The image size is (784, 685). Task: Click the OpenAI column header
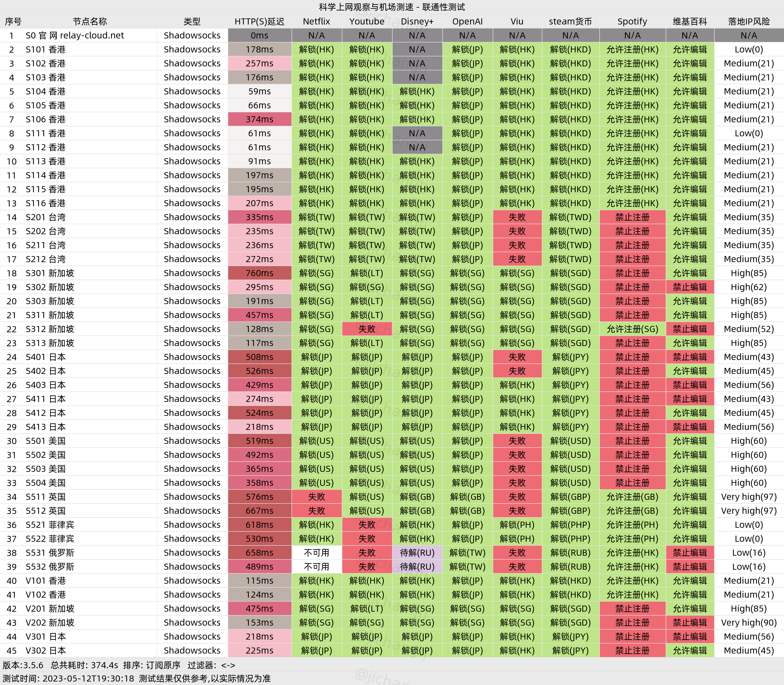467,21
